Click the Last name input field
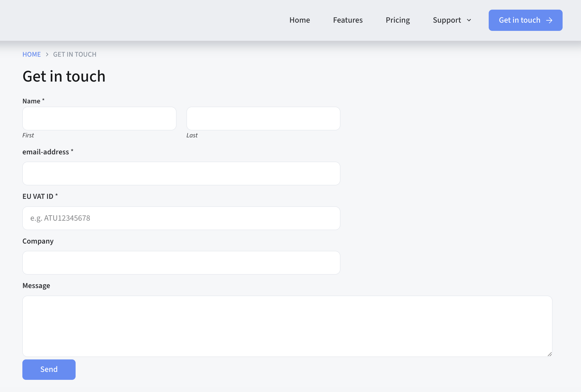Screen dimensions: 581x392 pyautogui.click(x=263, y=118)
